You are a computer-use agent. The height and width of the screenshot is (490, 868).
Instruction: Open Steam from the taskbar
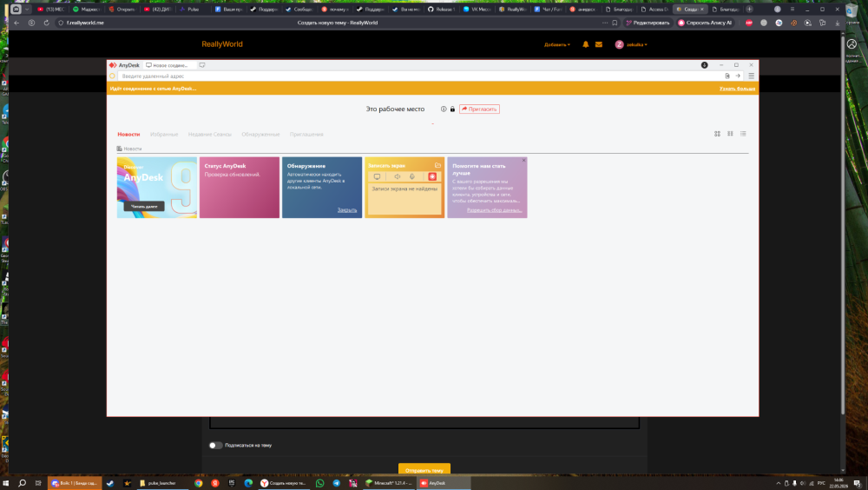click(110, 483)
